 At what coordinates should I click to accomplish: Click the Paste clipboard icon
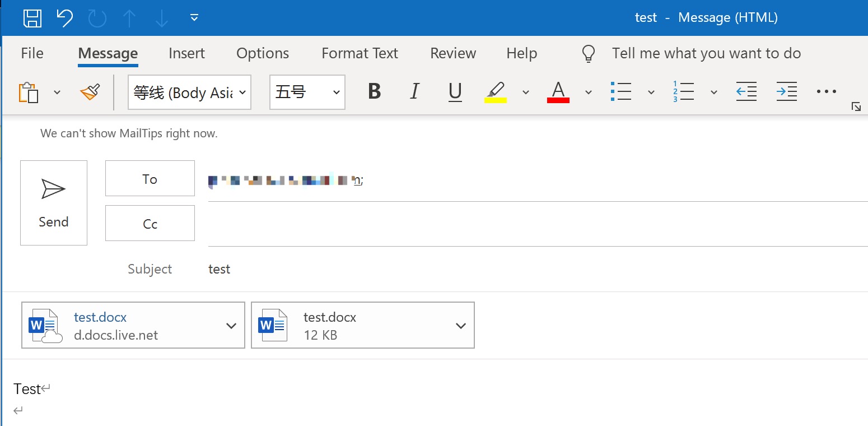(x=29, y=92)
